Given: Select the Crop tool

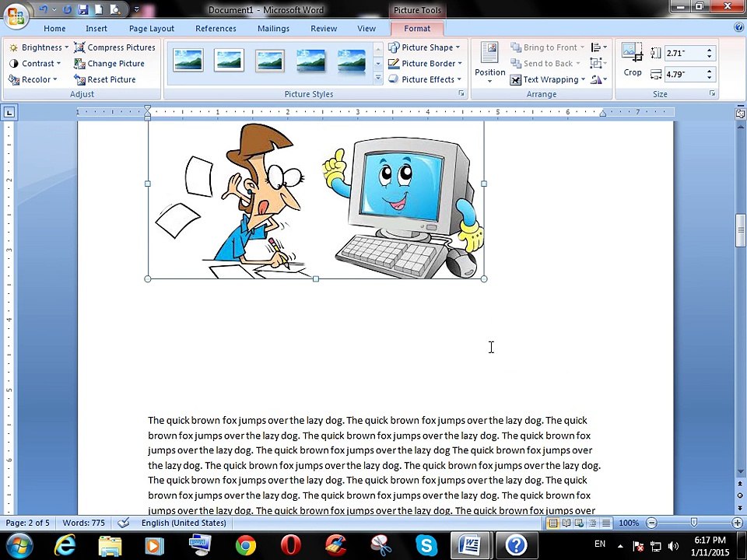Looking at the screenshot, I should [x=633, y=60].
